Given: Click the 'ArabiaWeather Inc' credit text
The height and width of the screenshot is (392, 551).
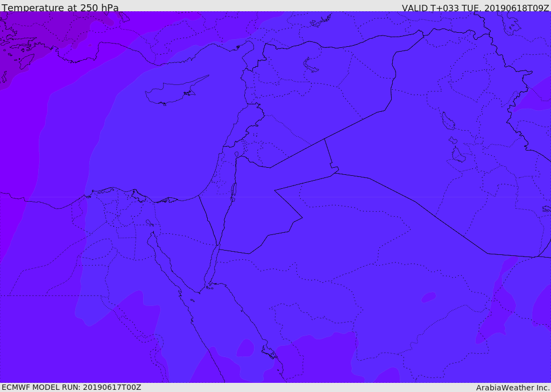Looking at the screenshot, I should (x=512, y=388).
